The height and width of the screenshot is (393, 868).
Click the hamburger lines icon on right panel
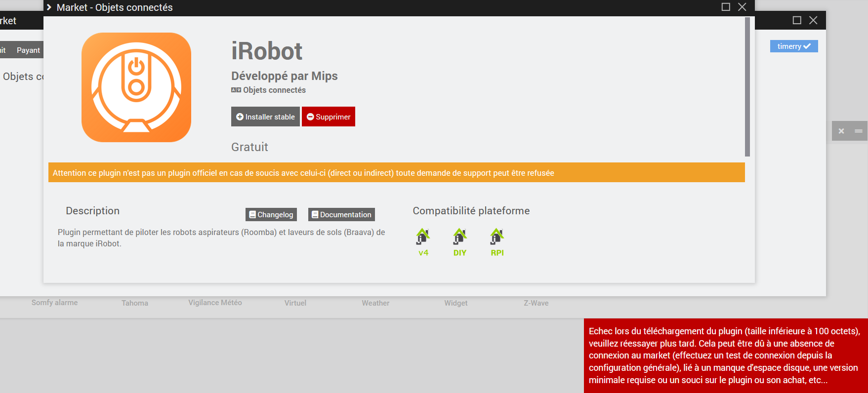[859, 131]
